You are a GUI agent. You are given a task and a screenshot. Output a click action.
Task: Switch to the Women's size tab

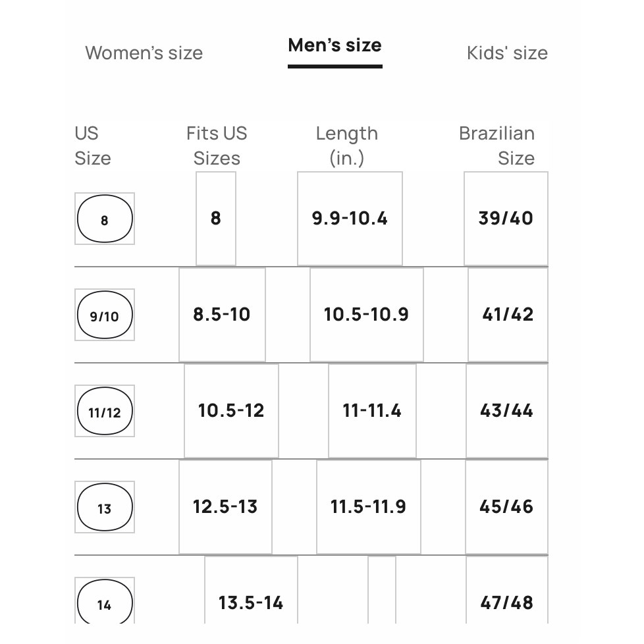click(x=144, y=53)
